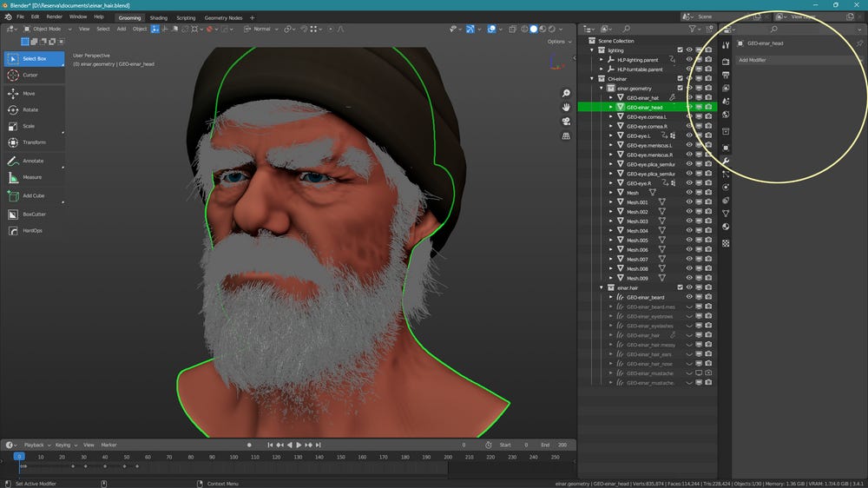This screenshot has width=868, height=488.
Task: Toggle visibility of GEO-einar_beard
Action: 689,297
